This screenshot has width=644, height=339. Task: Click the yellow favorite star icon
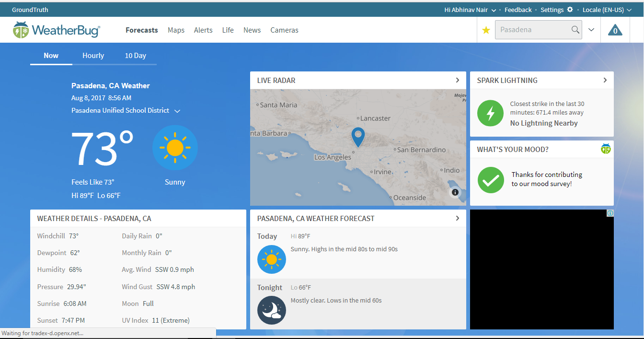click(x=486, y=30)
